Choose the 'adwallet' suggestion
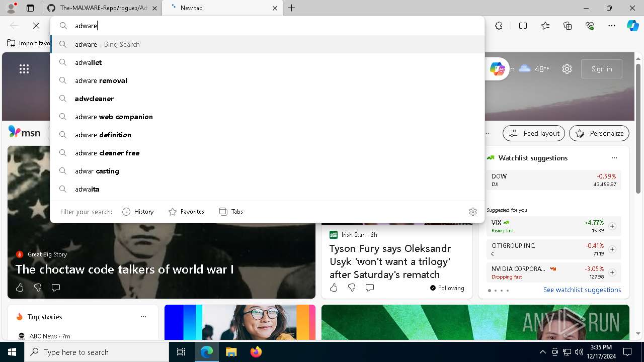The height and width of the screenshot is (362, 644). pyautogui.click(x=267, y=62)
